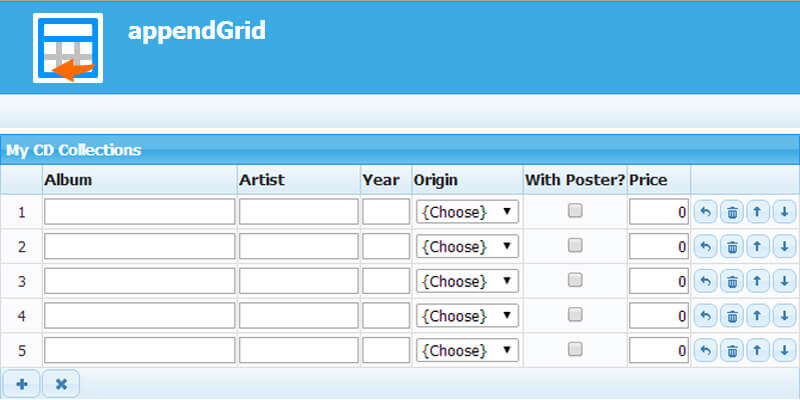Tick the With Poster checkbox in row 3
800x400 pixels.
pos(575,281)
